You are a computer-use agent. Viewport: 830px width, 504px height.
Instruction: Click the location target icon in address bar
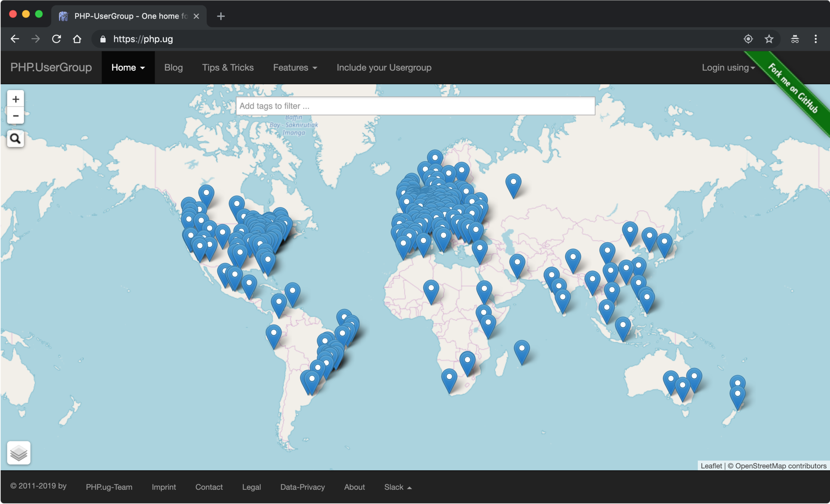click(748, 39)
